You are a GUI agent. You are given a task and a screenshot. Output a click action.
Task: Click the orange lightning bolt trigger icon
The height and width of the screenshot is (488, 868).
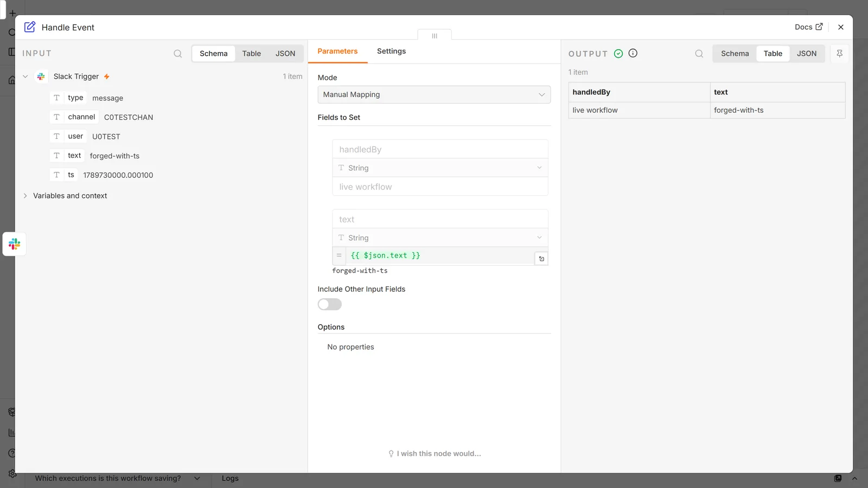coord(107,76)
